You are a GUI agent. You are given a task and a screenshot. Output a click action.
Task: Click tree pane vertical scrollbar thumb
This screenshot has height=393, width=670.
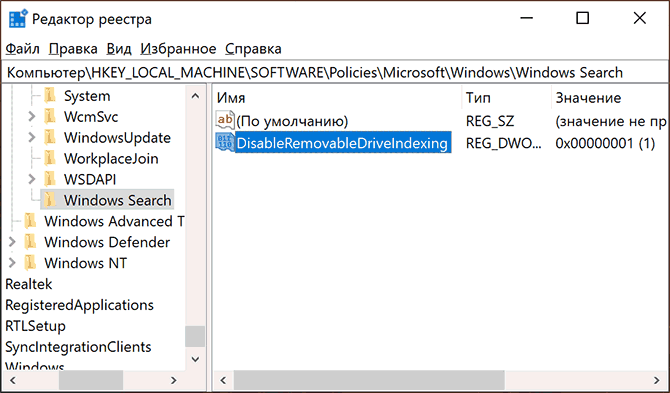[x=195, y=337]
